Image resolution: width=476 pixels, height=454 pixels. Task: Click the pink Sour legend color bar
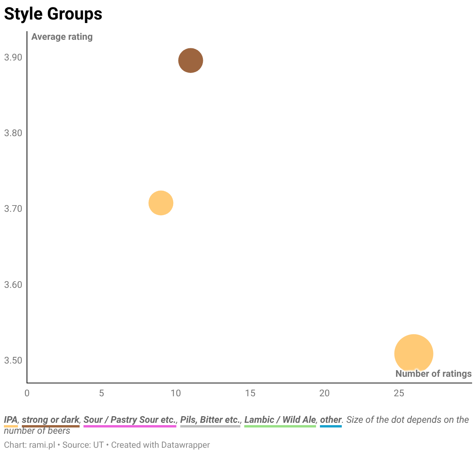tap(130, 426)
